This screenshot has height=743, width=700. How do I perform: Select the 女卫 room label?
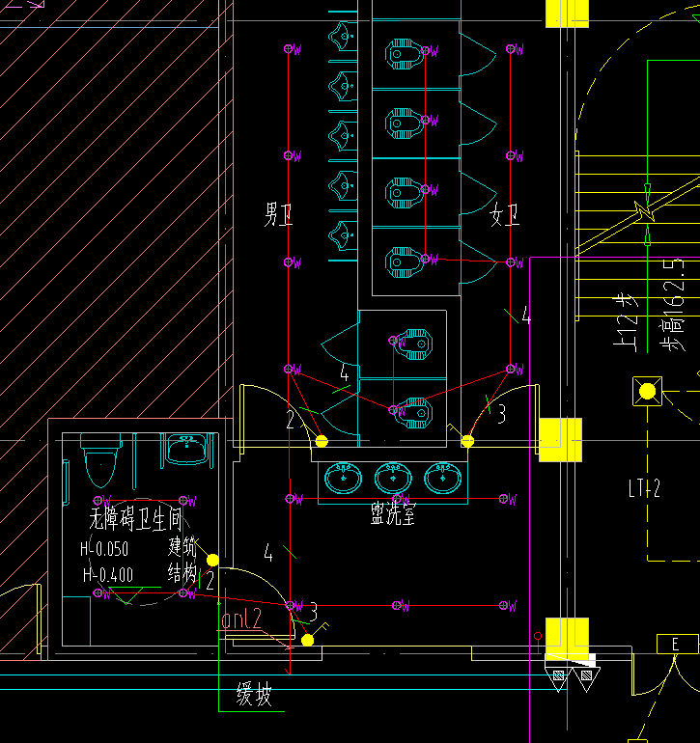505,214
